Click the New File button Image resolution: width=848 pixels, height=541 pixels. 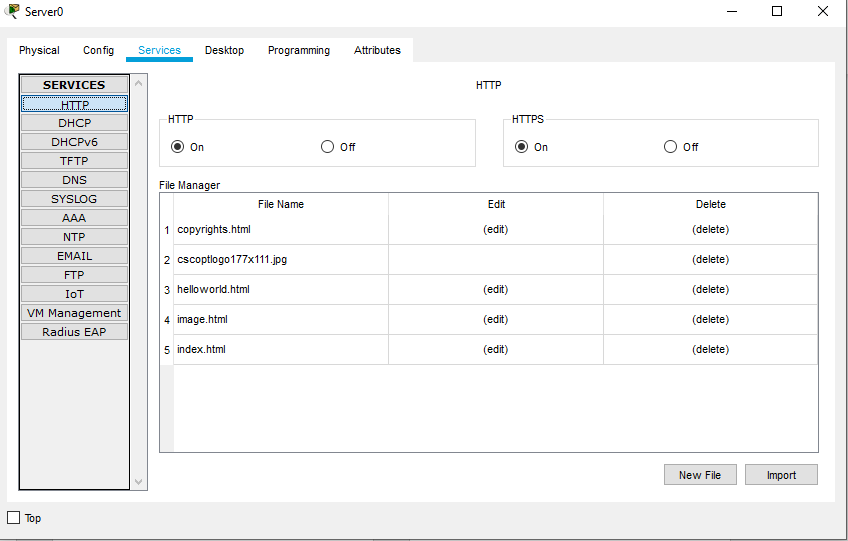point(699,475)
